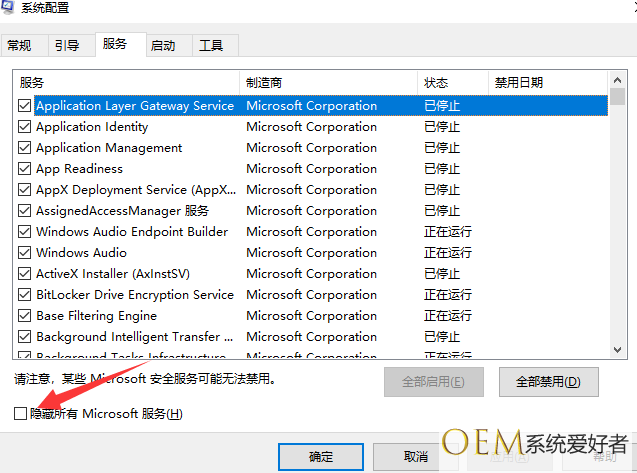The width and height of the screenshot is (637, 473).
Task: Sort by 状态 column header
Action: [450, 82]
